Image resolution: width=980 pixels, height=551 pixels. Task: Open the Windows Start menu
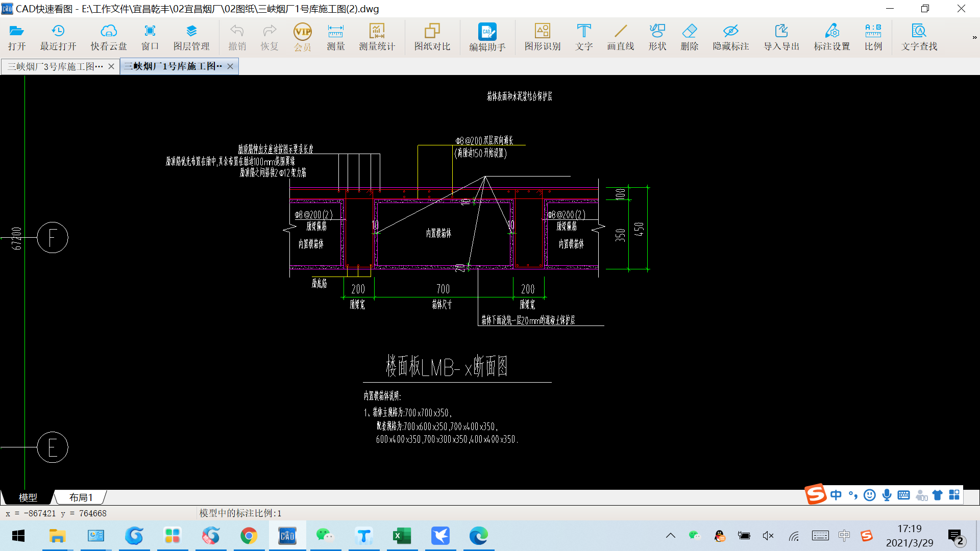pyautogui.click(x=18, y=536)
